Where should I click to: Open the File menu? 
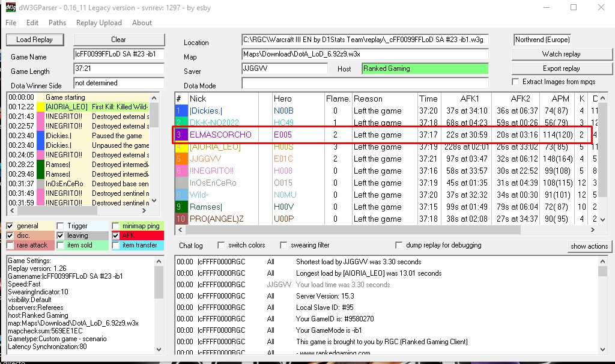(x=11, y=23)
